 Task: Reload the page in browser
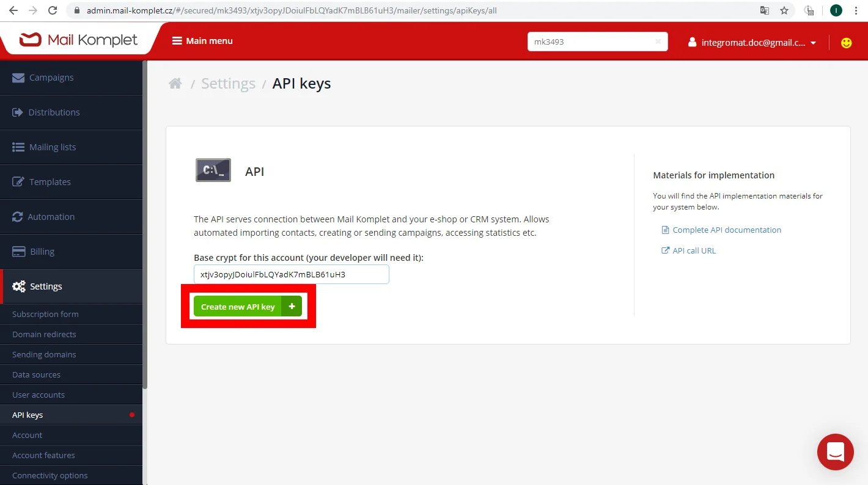[53, 10]
